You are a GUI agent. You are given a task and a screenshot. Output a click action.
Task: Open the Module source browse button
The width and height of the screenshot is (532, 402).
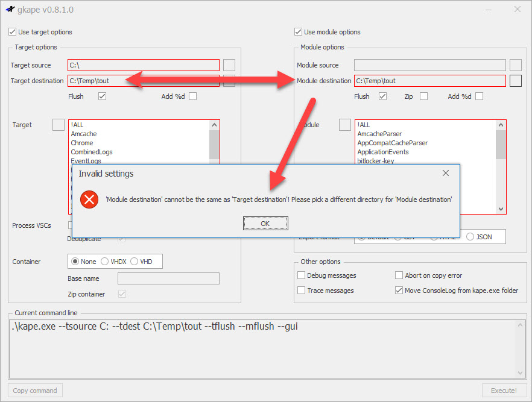[x=515, y=65]
